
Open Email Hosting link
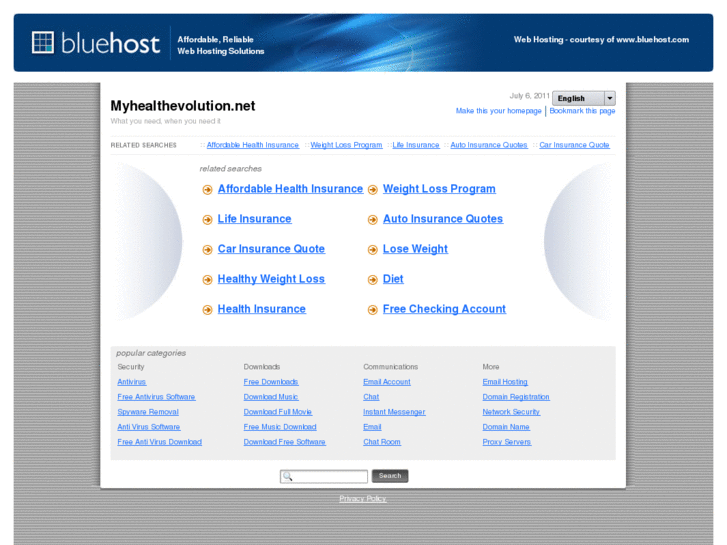pyautogui.click(x=505, y=382)
